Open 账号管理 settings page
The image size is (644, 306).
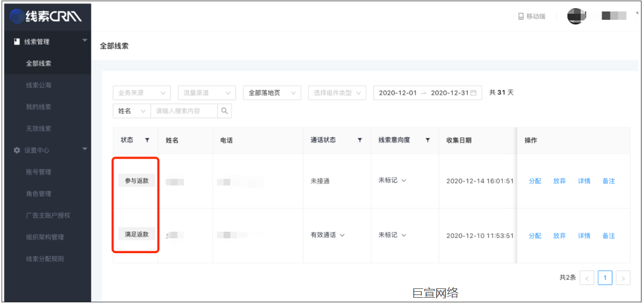(x=39, y=172)
